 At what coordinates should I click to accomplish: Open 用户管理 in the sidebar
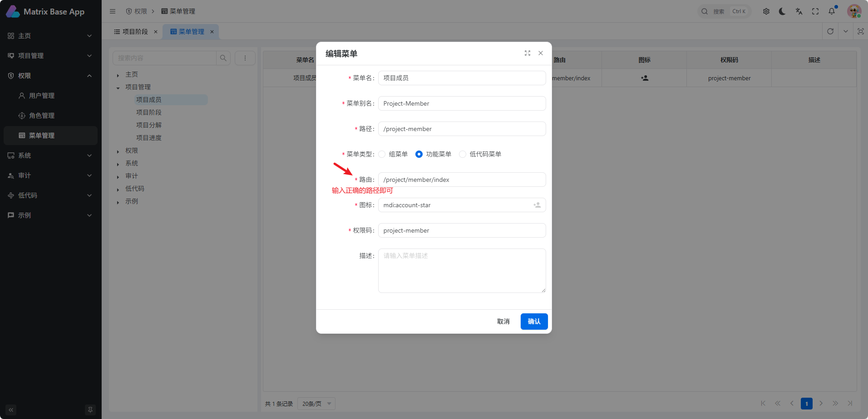42,96
